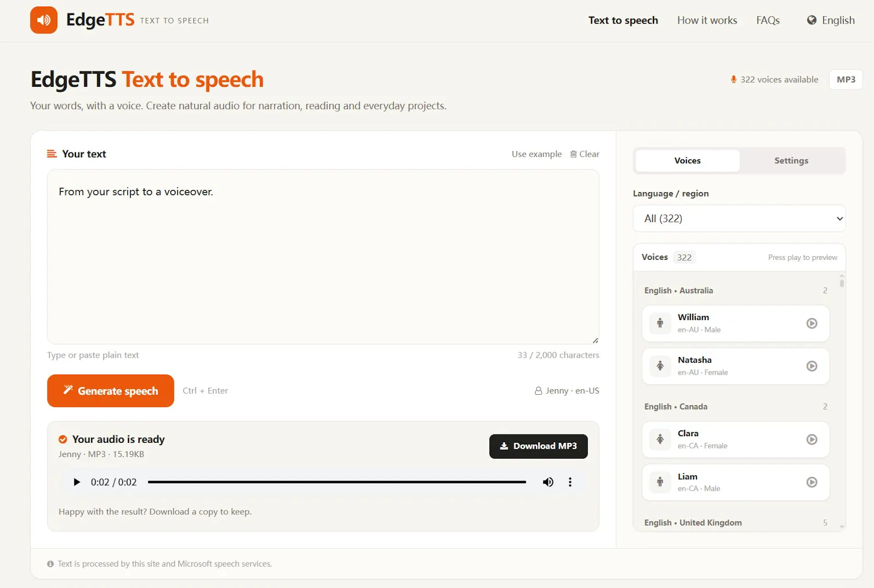The image size is (874, 588).
Task: Click inside the Your text input area
Action: click(x=323, y=257)
